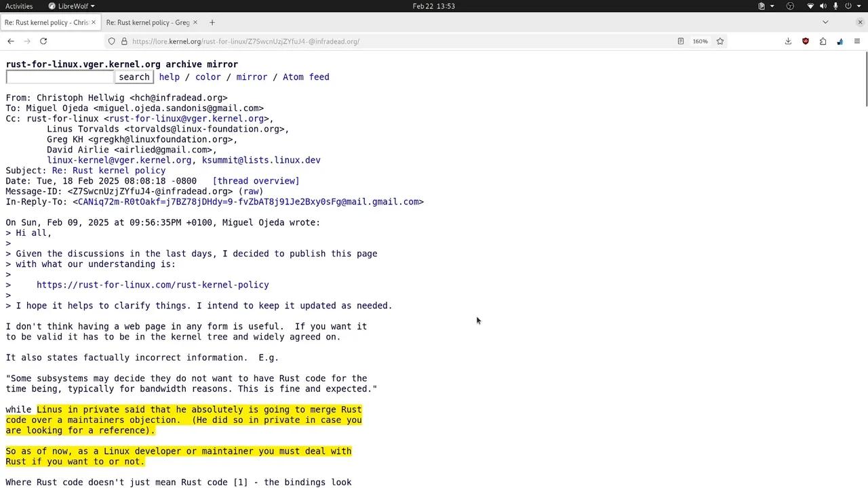
Task: Click the archive search text field
Action: [60, 77]
